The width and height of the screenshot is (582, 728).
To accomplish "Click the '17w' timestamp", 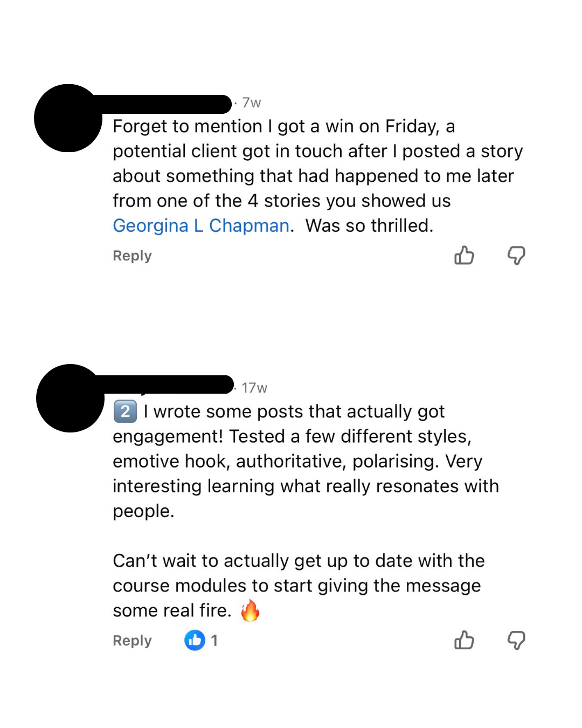I will pyautogui.click(x=254, y=387).
